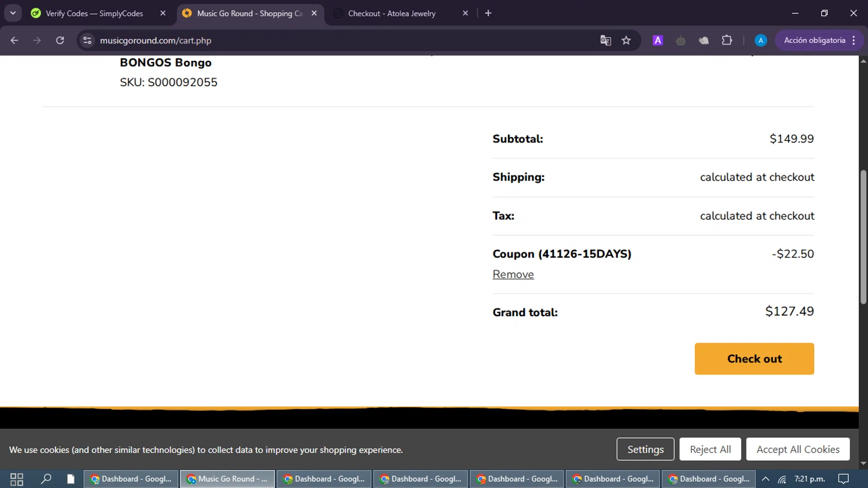The height and width of the screenshot is (488, 868).
Task: Open the Wi-Fi network tray icon
Action: tap(782, 479)
